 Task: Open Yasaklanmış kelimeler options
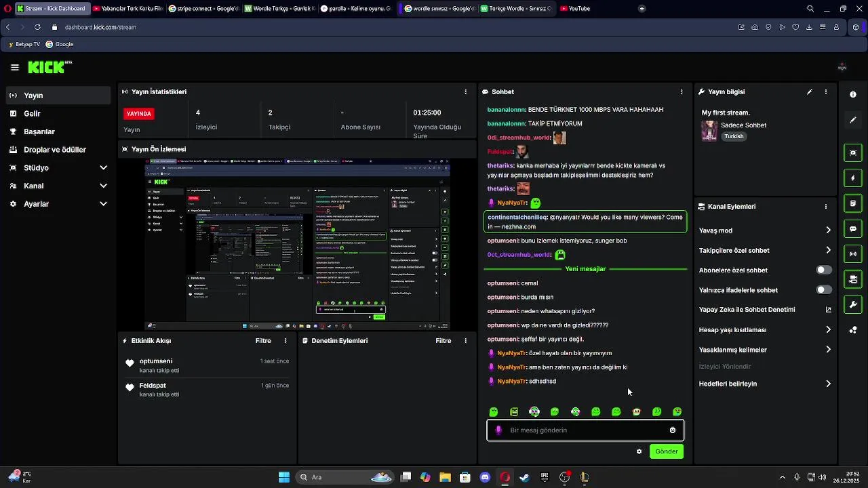pyautogui.click(x=765, y=350)
